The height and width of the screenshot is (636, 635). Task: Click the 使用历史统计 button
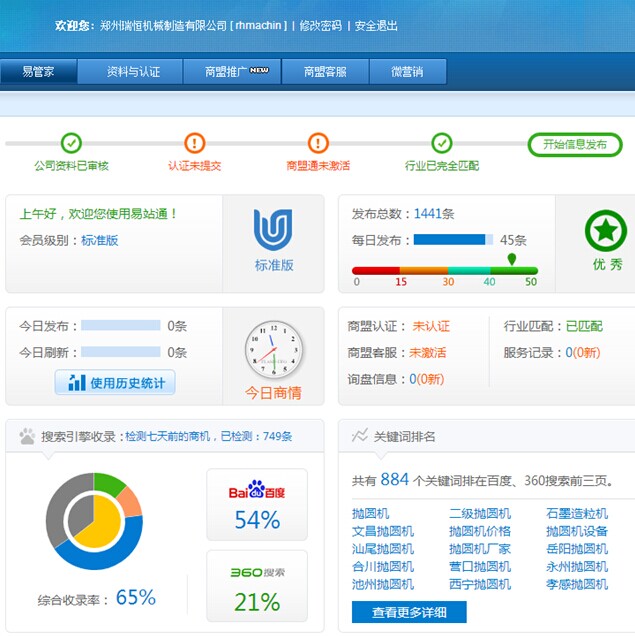click(115, 382)
